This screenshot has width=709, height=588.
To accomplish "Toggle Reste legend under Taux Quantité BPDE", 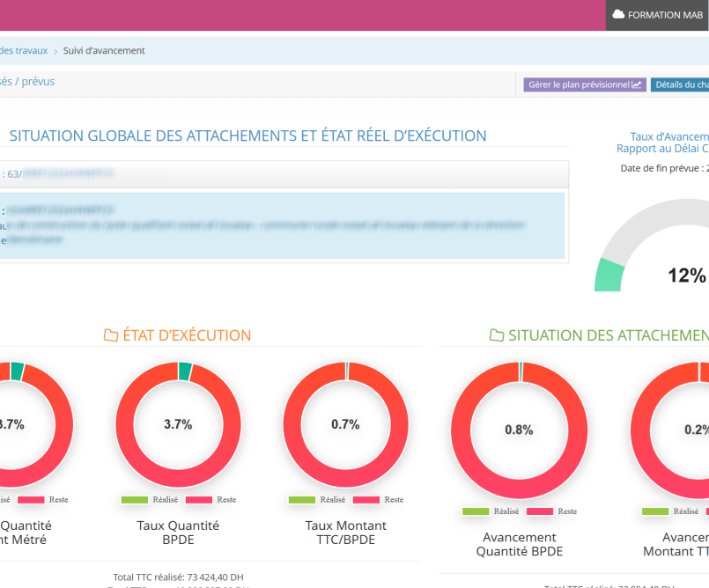I will [211, 499].
